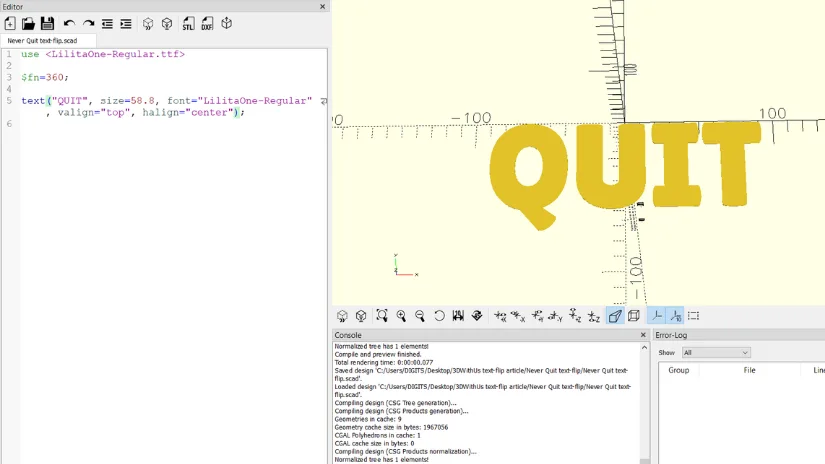This screenshot has width=825, height=464.
Task: Run Preview from the editor toolbar
Action: pos(148,24)
